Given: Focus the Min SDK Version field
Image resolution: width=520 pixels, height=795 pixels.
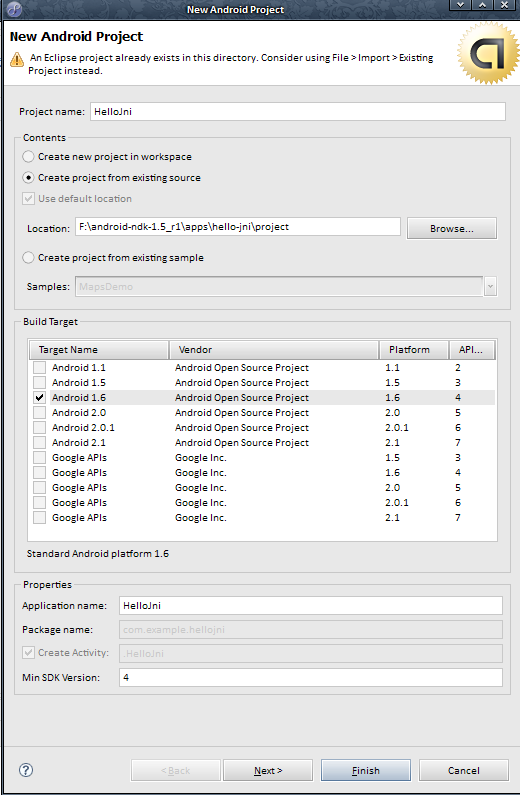Looking at the screenshot, I should [x=311, y=677].
